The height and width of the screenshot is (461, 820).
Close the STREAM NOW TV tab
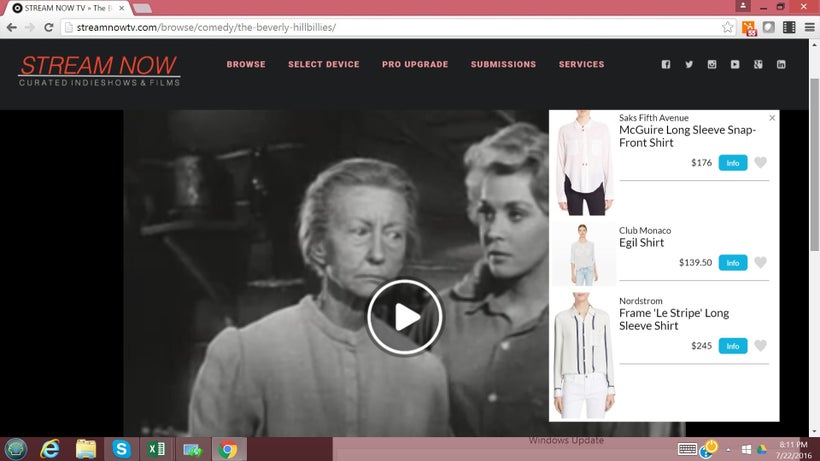121,8
